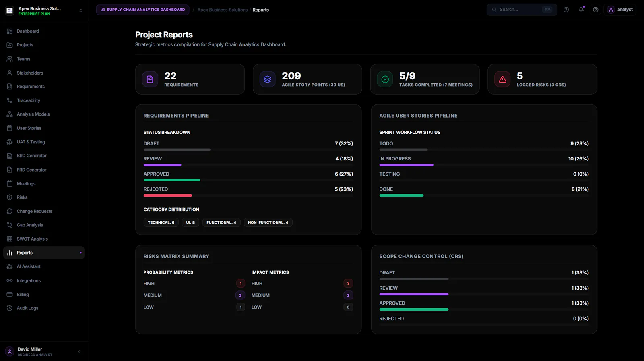
Task: Select Change Requests in sidebar
Action: click(44, 211)
